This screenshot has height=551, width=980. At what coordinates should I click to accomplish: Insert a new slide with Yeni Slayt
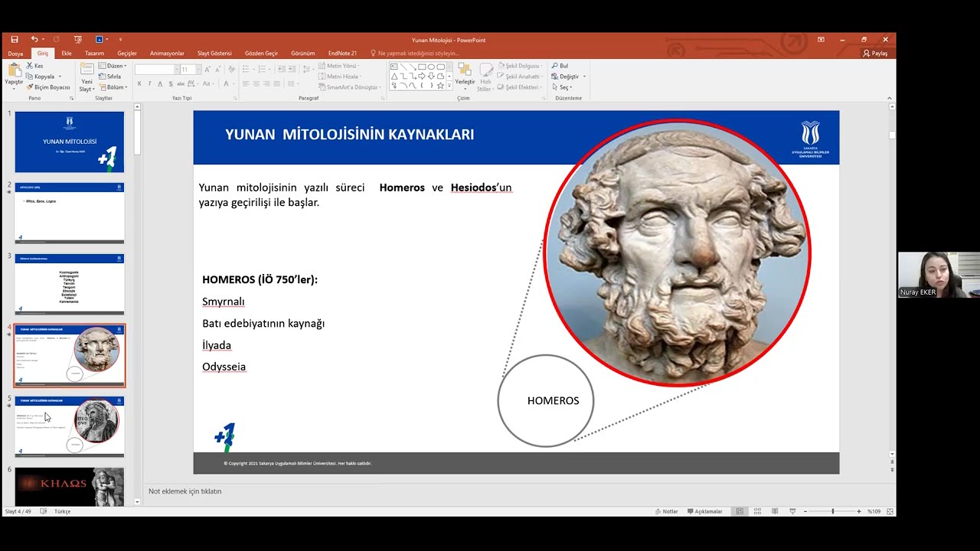(x=87, y=77)
